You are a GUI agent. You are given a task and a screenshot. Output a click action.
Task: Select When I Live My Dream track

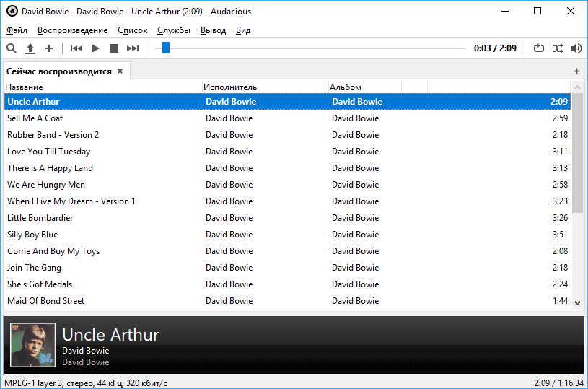point(287,201)
